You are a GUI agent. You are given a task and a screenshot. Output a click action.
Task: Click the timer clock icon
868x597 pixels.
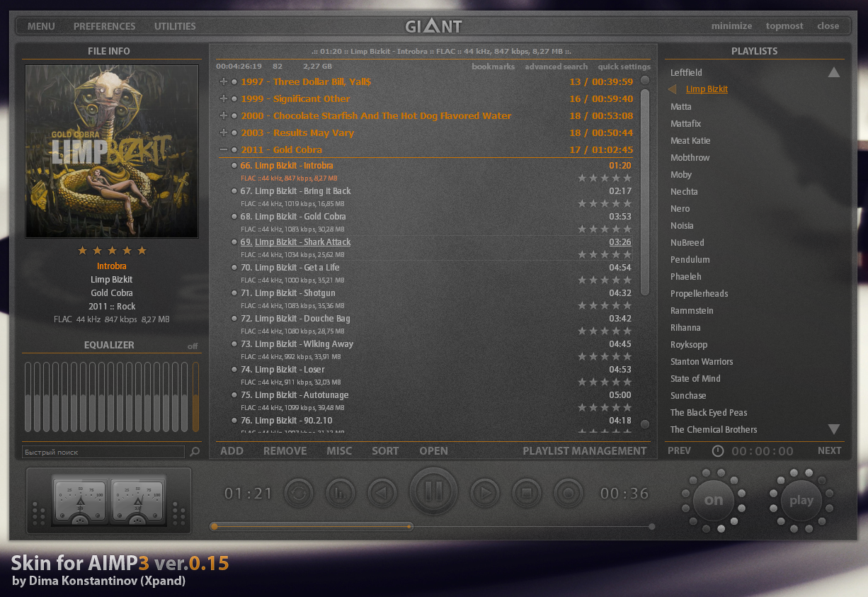coord(718,450)
